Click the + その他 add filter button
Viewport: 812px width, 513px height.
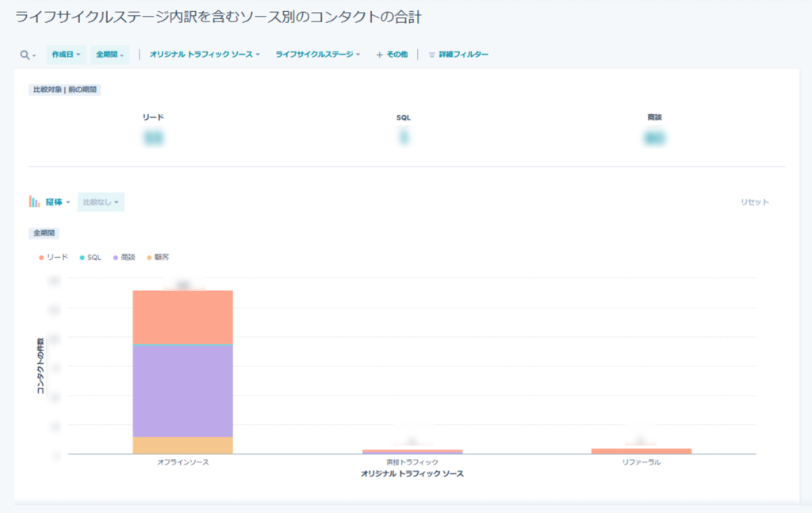392,55
